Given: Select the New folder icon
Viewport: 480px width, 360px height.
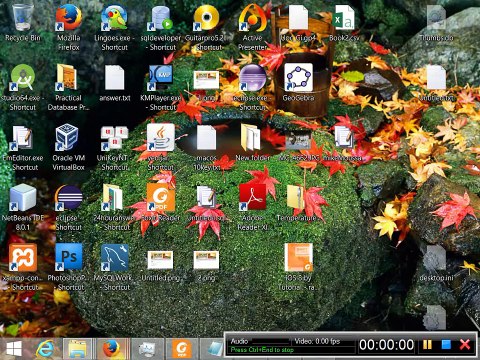Looking at the screenshot, I should pyautogui.click(x=252, y=137).
